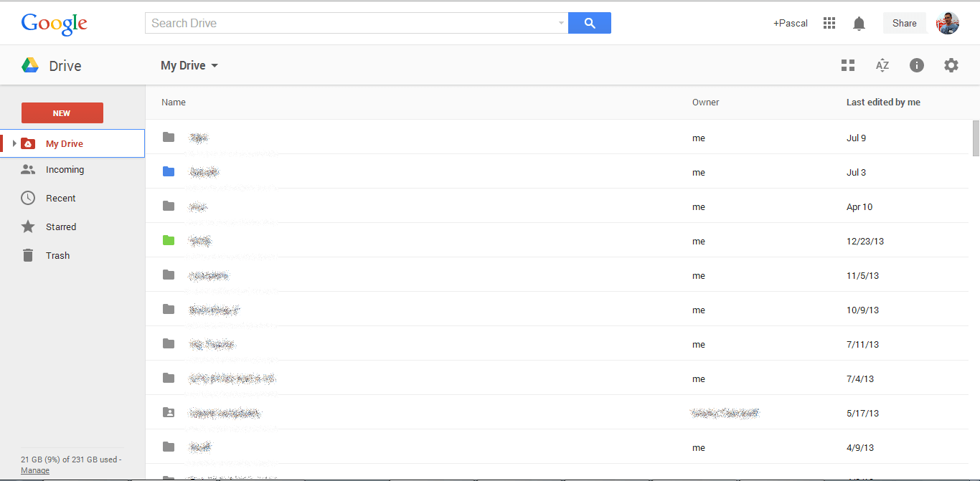Click the red NEW button
The image size is (980, 481).
pyautogui.click(x=62, y=113)
